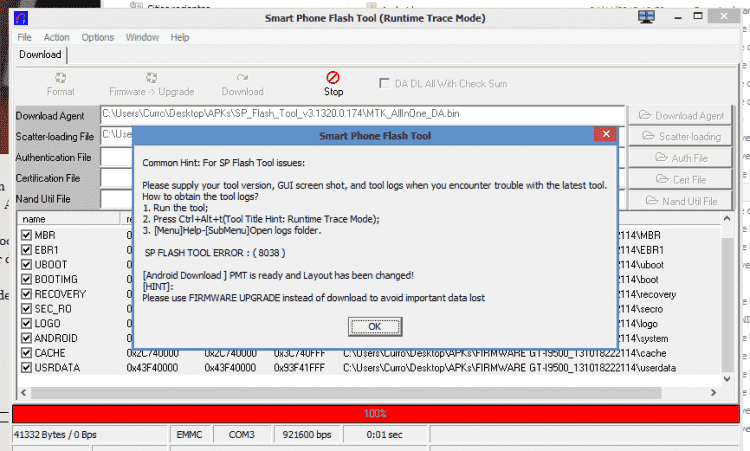This screenshot has height=451, width=750.
Task: Click the 0x3C740FFF end address cell
Action: (x=299, y=353)
